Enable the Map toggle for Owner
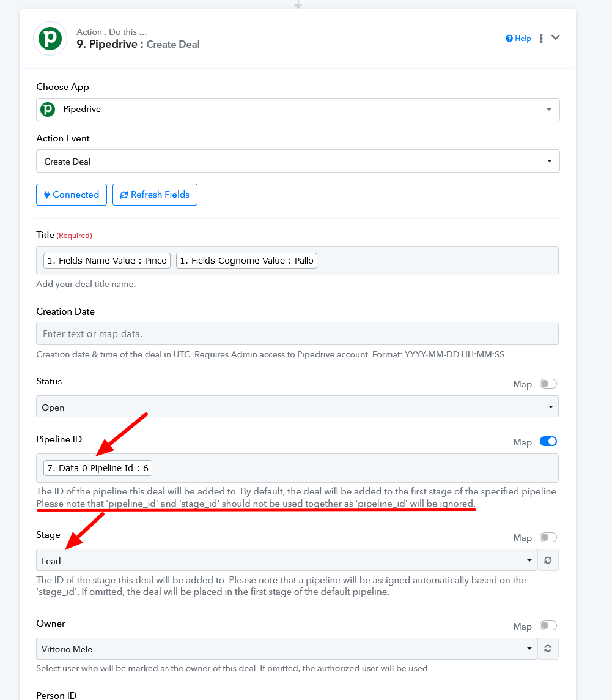 (x=548, y=625)
